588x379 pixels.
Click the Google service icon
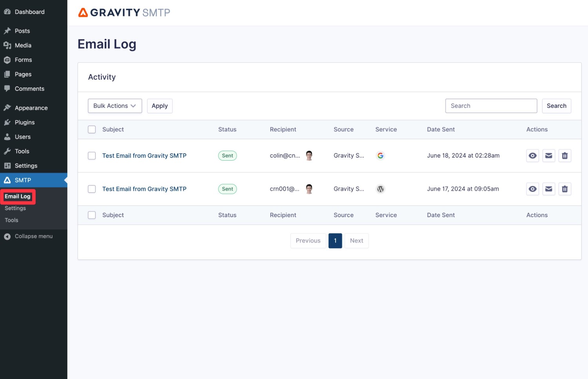pyautogui.click(x=380, y=156)
